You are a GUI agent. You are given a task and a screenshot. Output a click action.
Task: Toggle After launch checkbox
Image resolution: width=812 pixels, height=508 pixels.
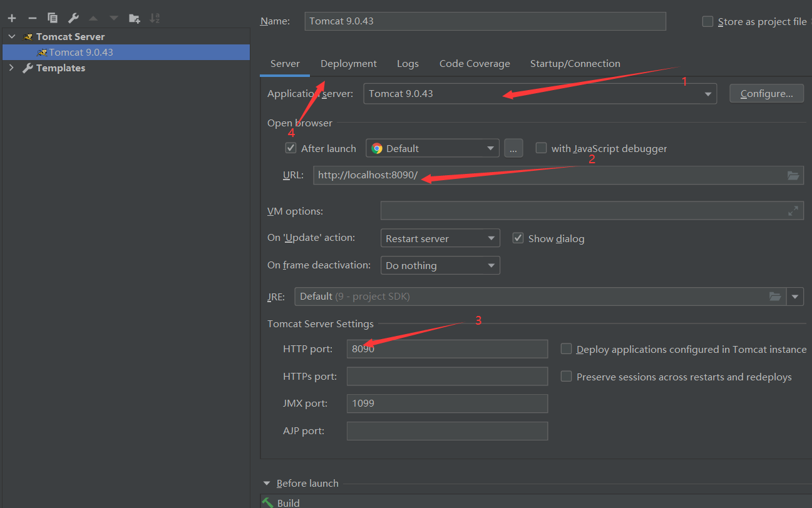click(x=290, y=148)
